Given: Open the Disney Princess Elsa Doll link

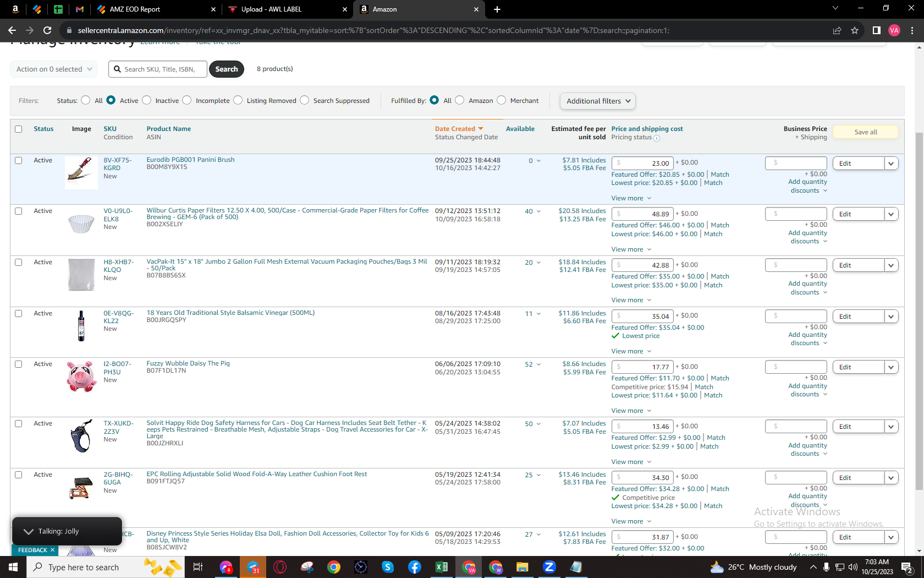Looking at the screenshot, I should (287, 537).
